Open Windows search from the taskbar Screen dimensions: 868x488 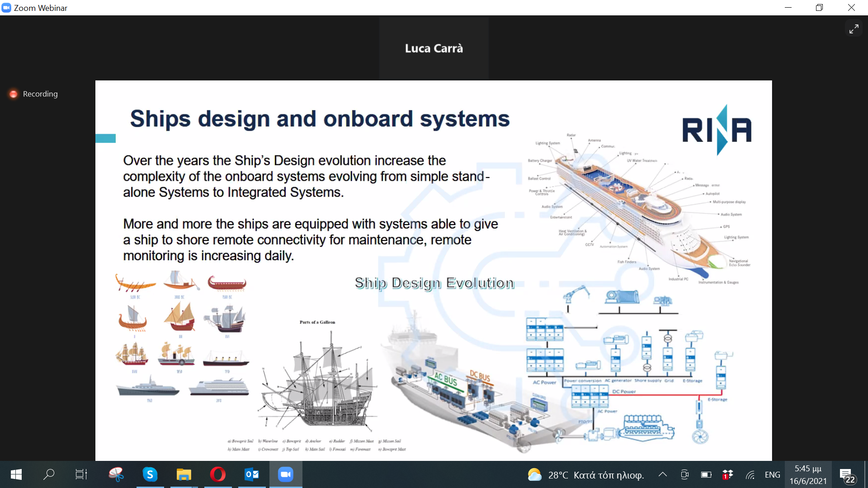(49, 474)
